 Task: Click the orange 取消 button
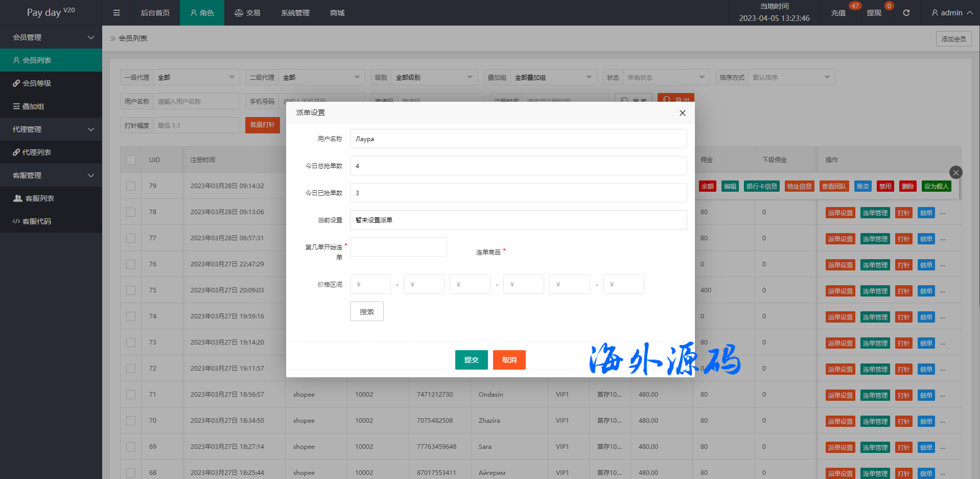click(x=509, y=360)
